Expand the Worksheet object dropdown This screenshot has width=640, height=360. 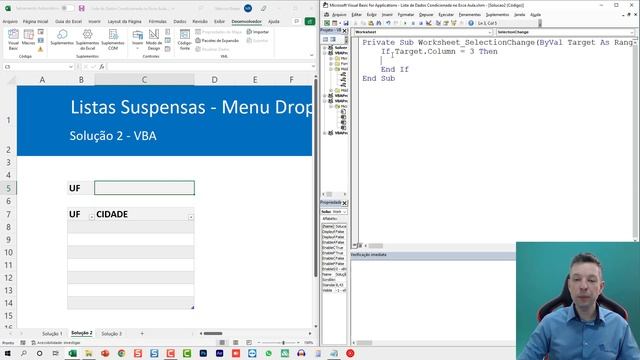tap(489, 32)
